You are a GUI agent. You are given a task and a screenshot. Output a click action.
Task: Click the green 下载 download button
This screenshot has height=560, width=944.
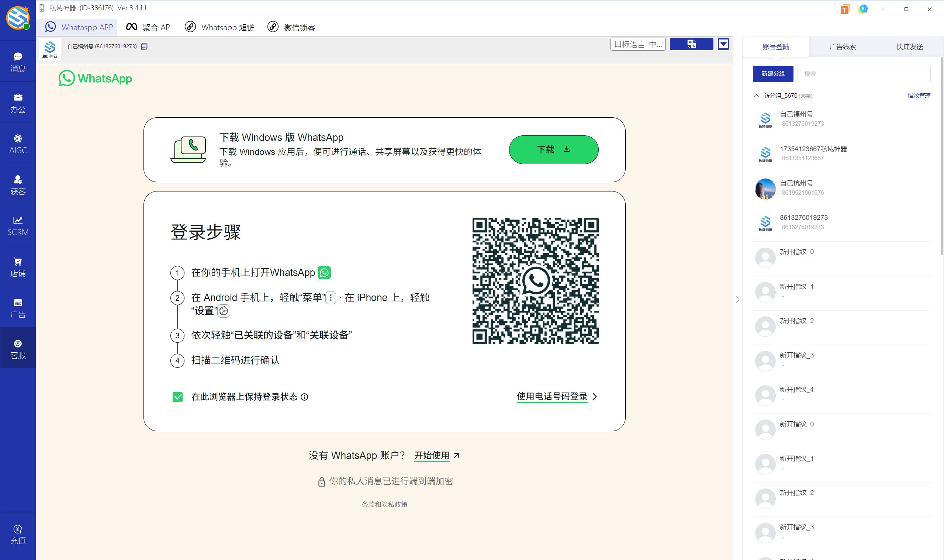click(553, 149)
